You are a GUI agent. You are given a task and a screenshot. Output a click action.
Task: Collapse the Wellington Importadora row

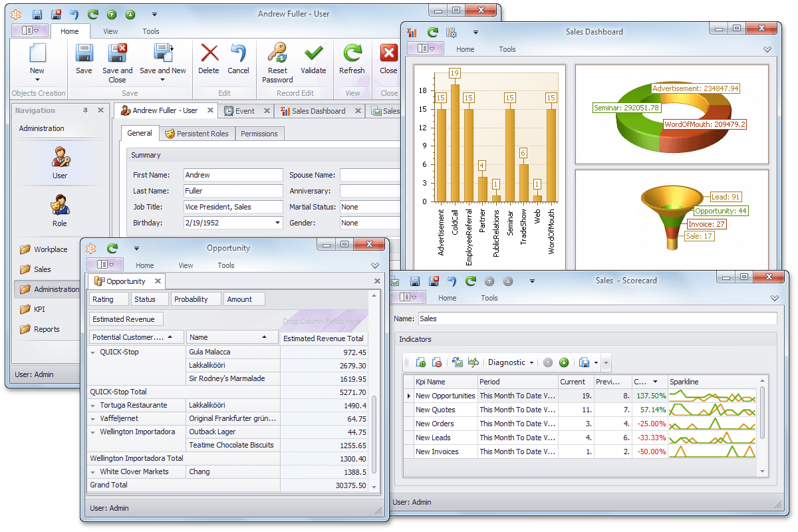tap(93, 432)
